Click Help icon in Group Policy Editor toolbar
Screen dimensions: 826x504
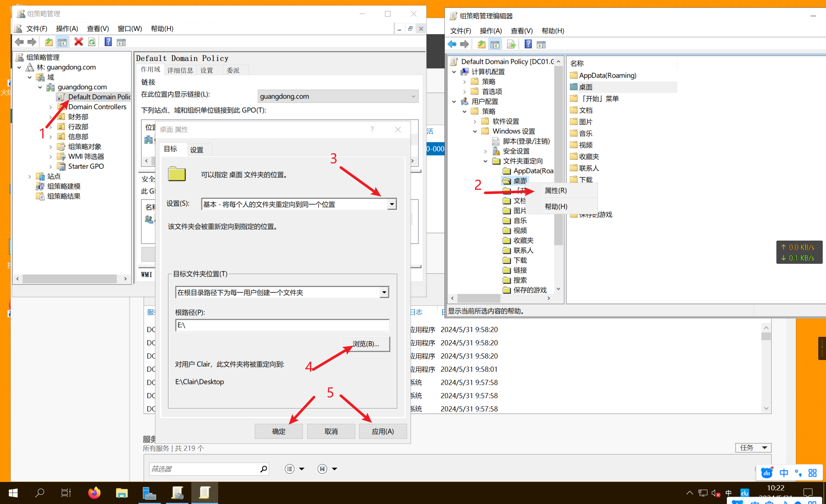(x=528, y=44)
